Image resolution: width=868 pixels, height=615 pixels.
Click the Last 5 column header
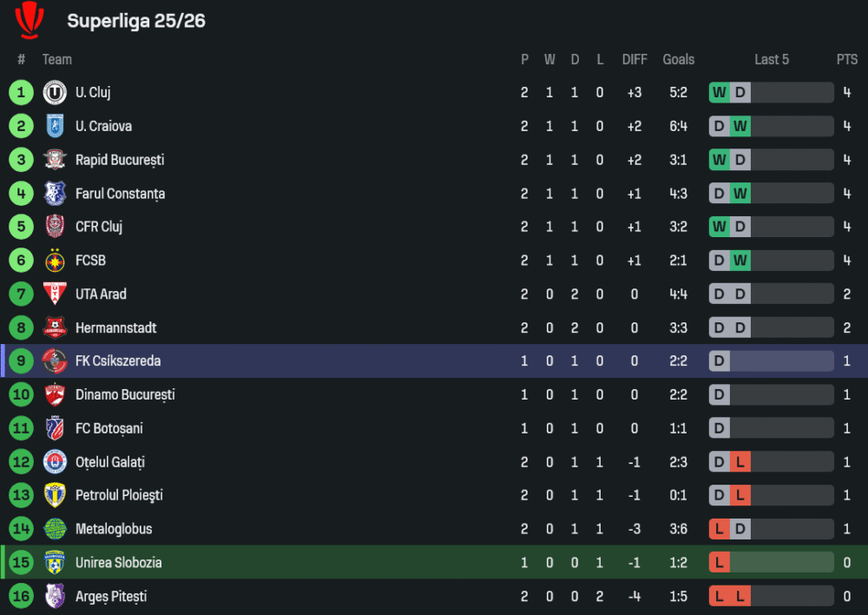tap(772, 59)
